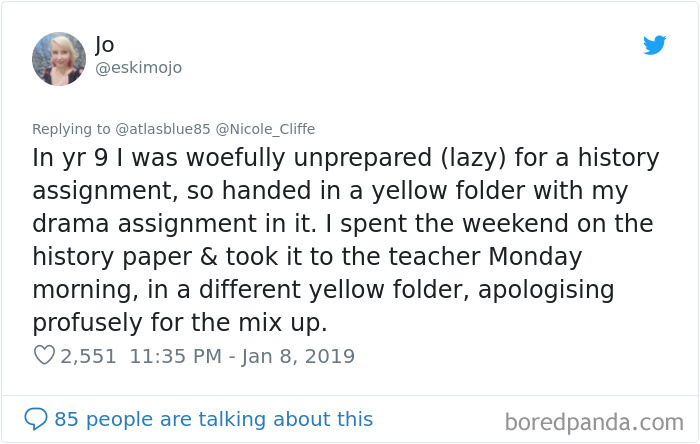Open the @eskimojo handle link

138,68
